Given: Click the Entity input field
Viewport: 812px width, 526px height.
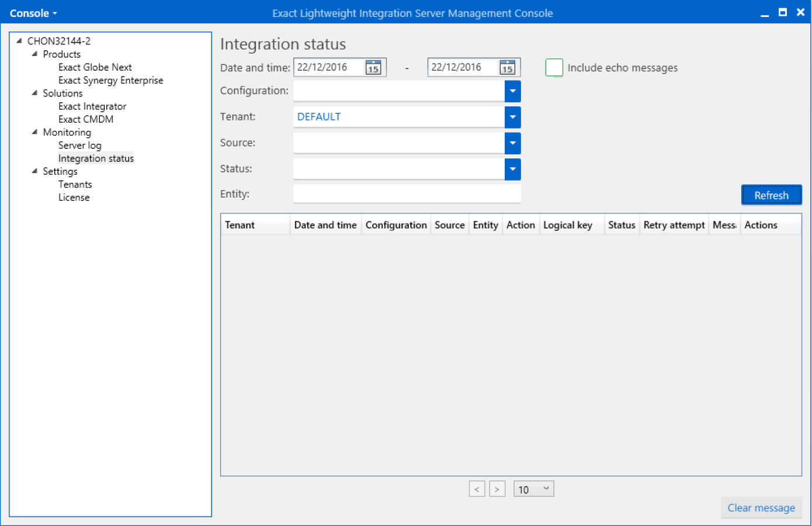Looking at the screenshot, I should coord(407,194).
